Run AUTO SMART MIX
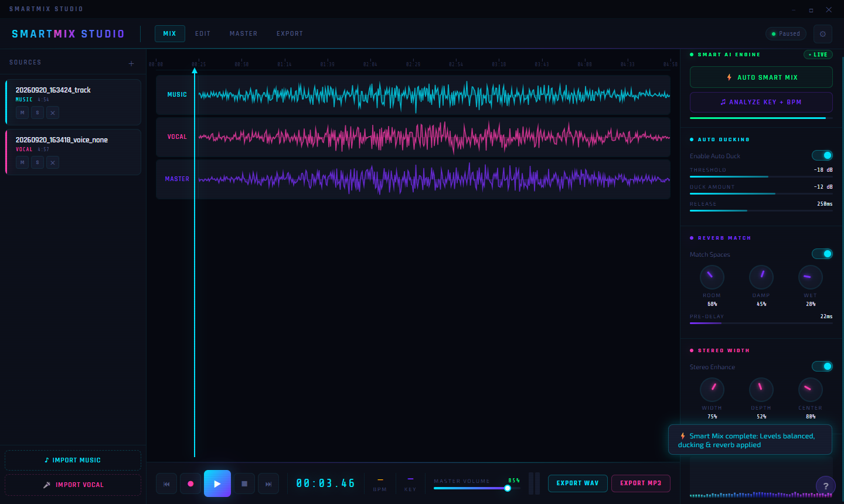Image resolution: width=844 pixels, height=504 pixels. pyautogui.click(x=761, y=77)
